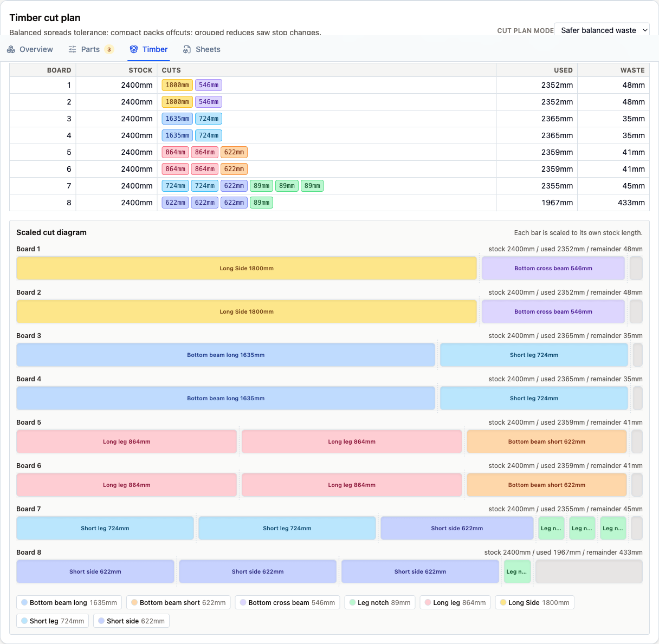Image resolution: width=659 pixels, height=644 pixels.
Task: Select Bottom beam short 622mm bar on Board 6
Action: [x=547, y=485]
